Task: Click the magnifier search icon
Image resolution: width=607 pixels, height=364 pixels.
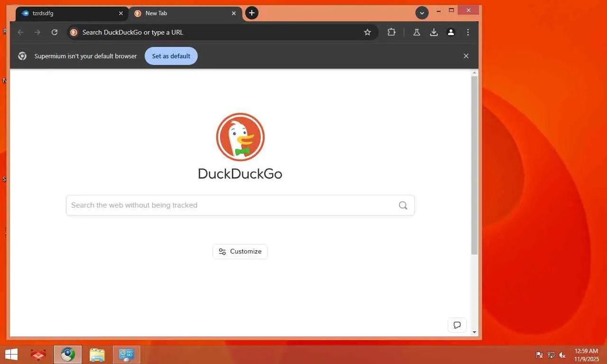Action: (x=403, y=205)
